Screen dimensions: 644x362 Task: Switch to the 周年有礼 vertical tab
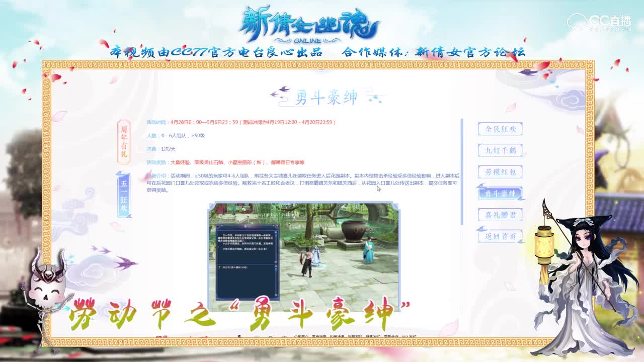(124, 142)
